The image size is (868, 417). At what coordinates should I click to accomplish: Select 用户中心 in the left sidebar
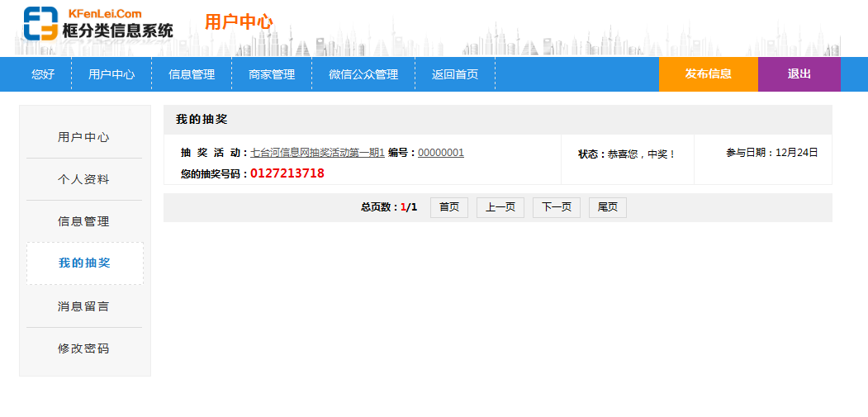tap(83, 137)
